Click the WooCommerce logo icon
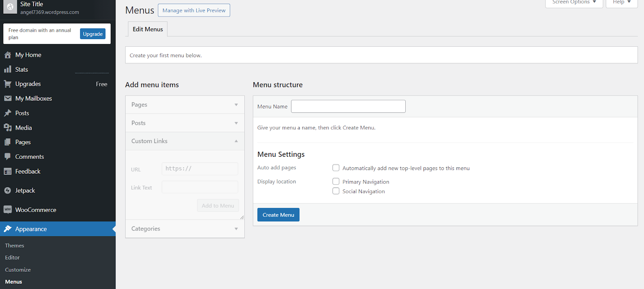This screenshot has height=289, width=644. [x=8, y=210]
